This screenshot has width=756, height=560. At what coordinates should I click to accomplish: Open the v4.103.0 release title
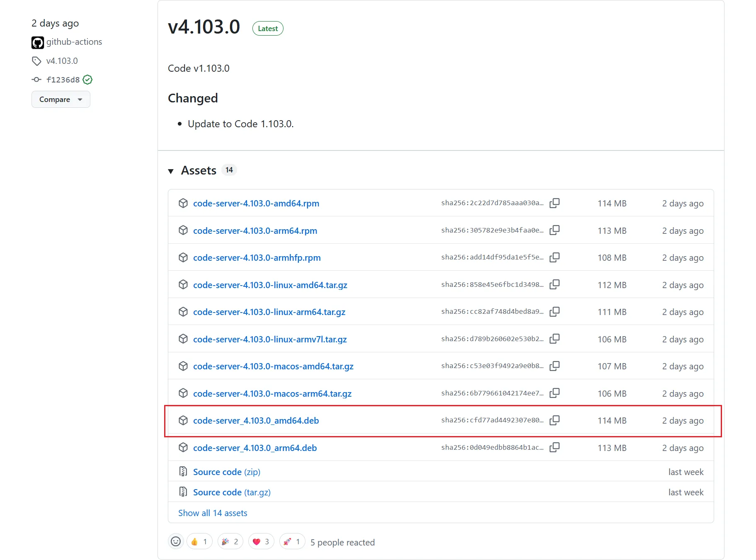point(204,27)
